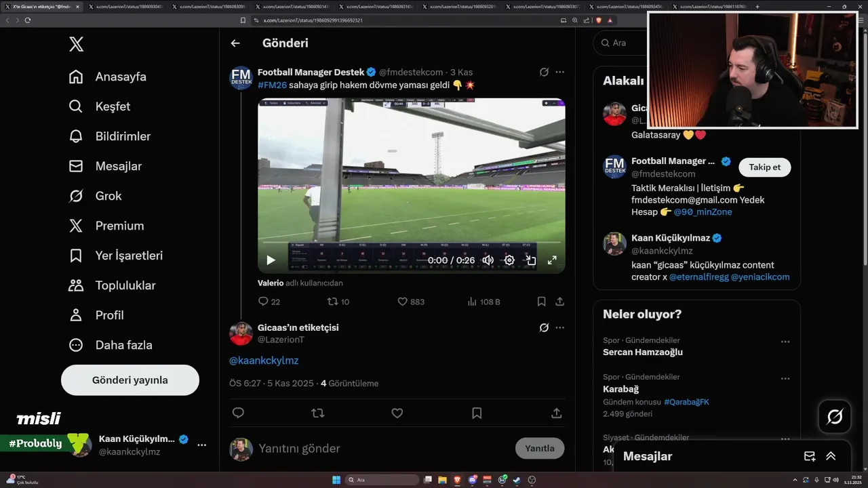Go to Anasayfa in the sidebar
This screenshot has width=868, height=488.
click(x=107, y=77)
